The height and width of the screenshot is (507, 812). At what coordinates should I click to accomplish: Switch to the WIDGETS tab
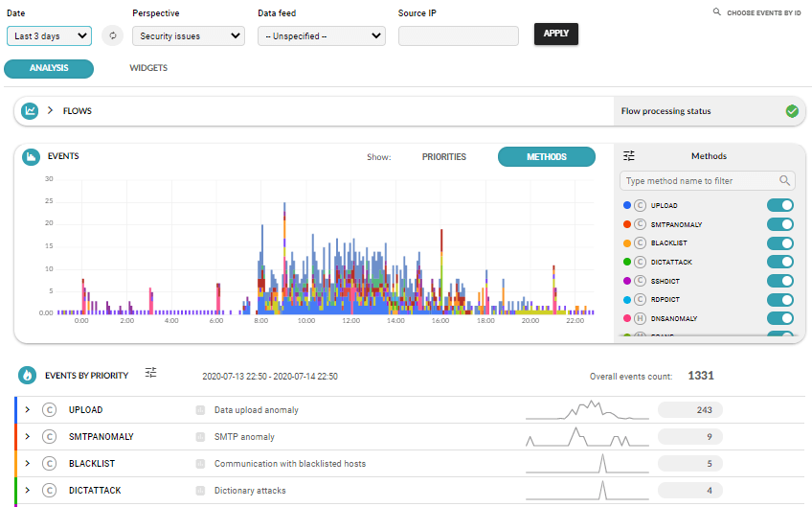coord(148,68)
